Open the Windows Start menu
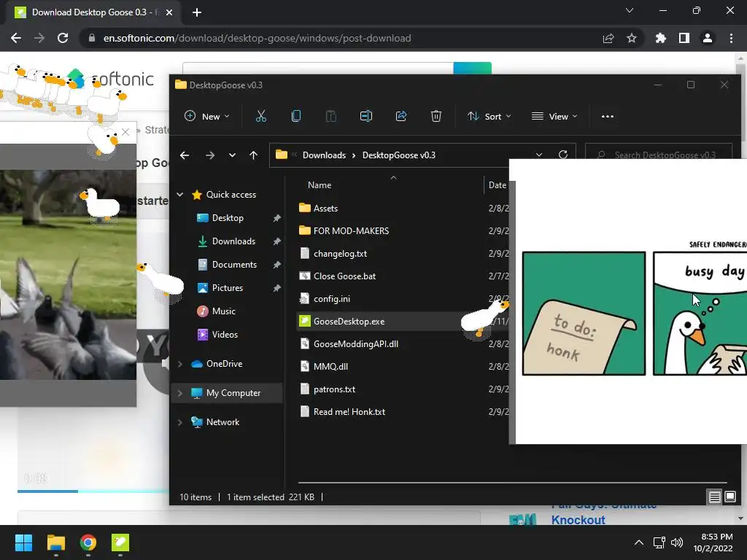The image size is (747, 560). [23, 542]
